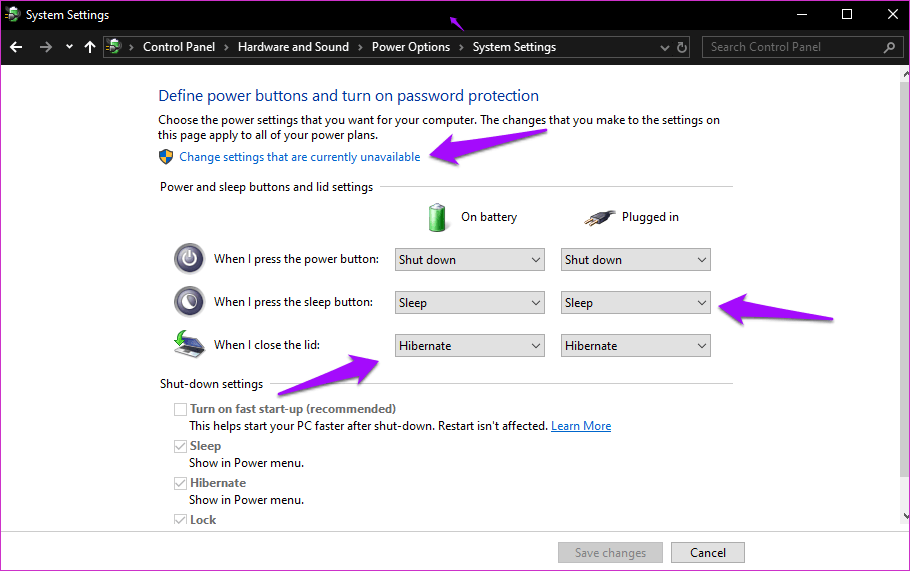Click the sleep button moon icon
Image resolution: width=910 pixels, height=571 pixels.
[x=189, y=301]
